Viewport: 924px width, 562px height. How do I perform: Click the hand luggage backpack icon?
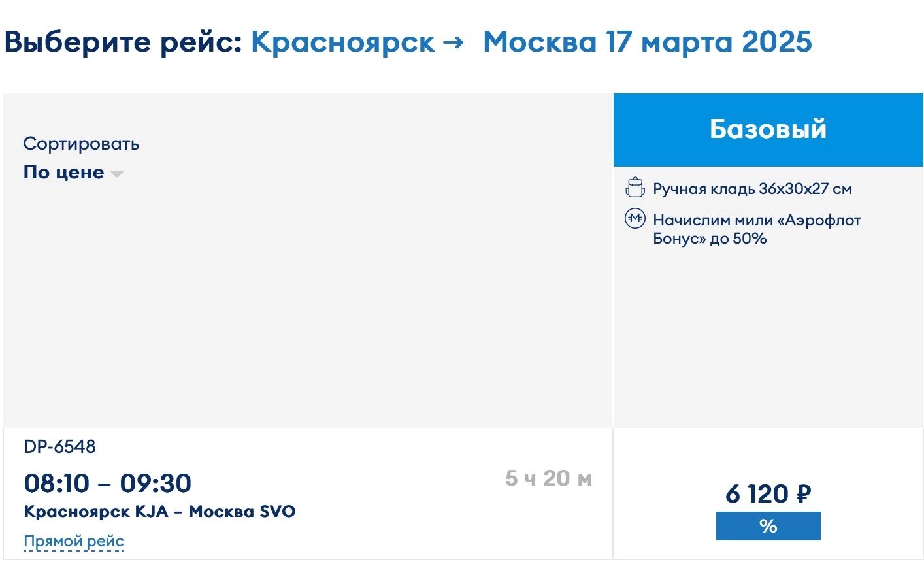tap(635, 188)
